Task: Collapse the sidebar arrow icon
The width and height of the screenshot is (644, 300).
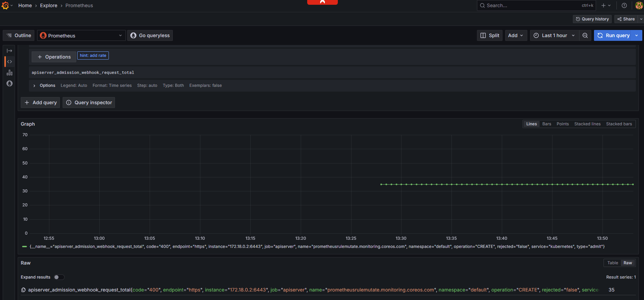Action: coord(10,51)
